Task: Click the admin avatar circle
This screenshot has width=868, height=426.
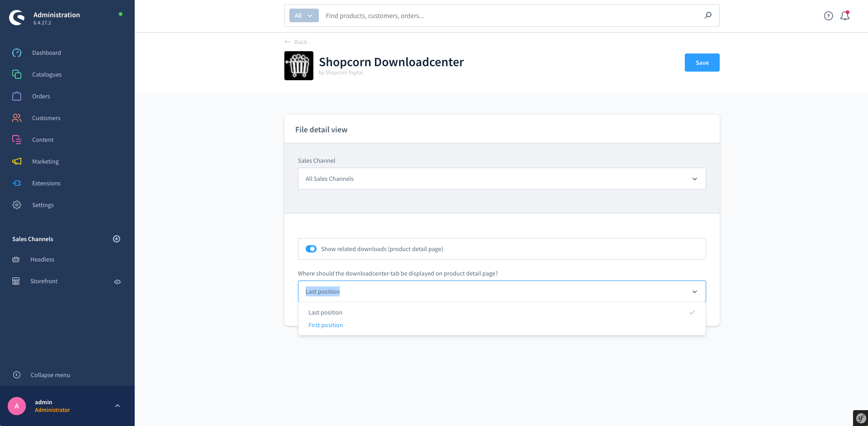Action: point(17,406)
